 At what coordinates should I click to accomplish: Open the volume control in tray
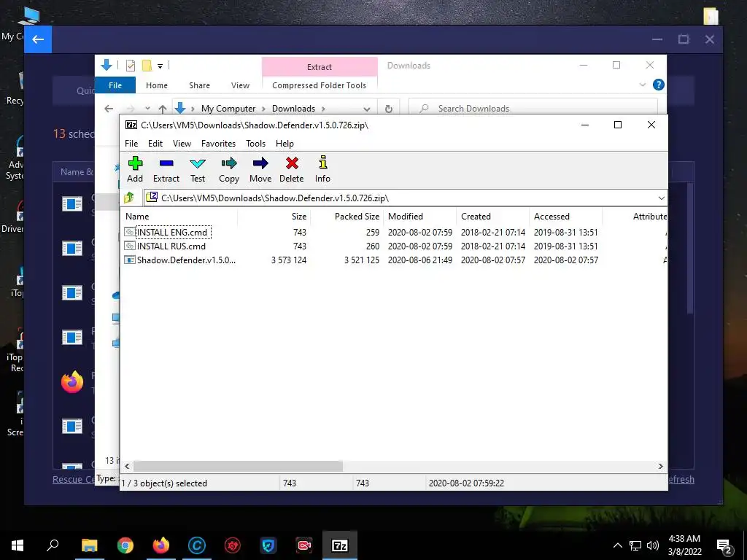[x=653, y=545]
